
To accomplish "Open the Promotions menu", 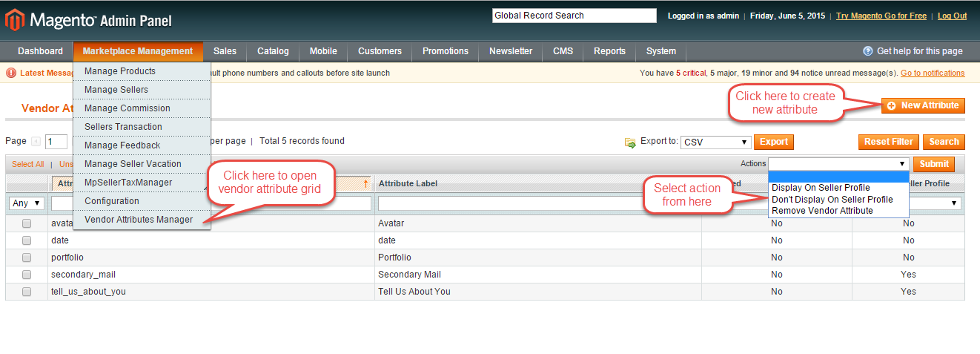I will click(x=446, y=51).
